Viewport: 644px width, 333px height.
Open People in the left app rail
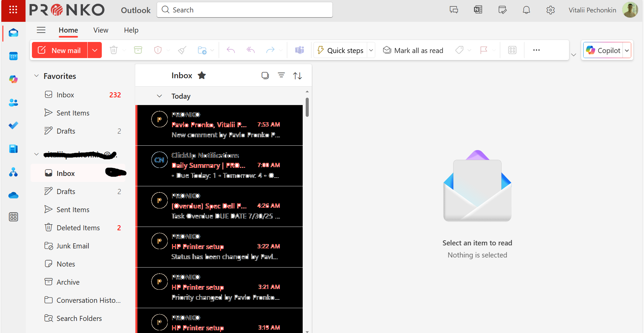(13, 102)
